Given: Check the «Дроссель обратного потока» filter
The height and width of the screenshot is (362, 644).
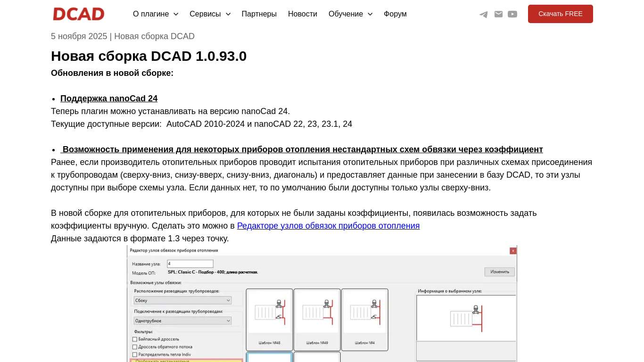Looking at the screenshot, I should click(135, 347).
